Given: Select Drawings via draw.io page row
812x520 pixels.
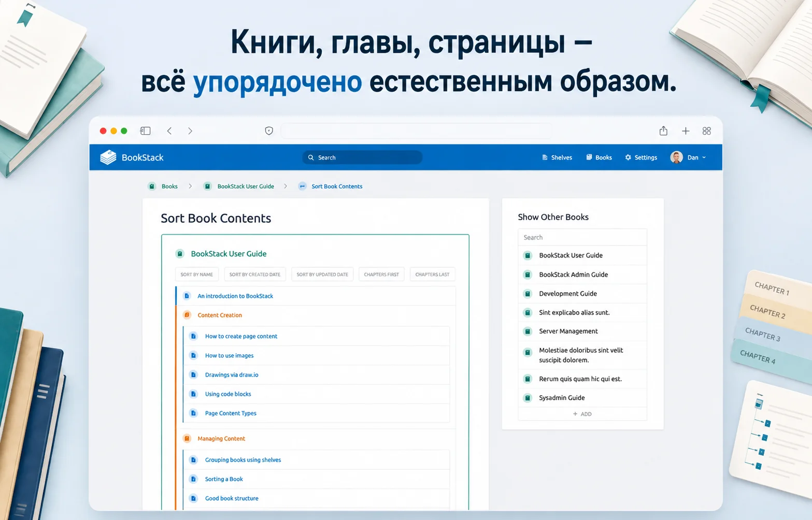Looking at the screenshot, I should pyautogui.click(x=317, y=375).
